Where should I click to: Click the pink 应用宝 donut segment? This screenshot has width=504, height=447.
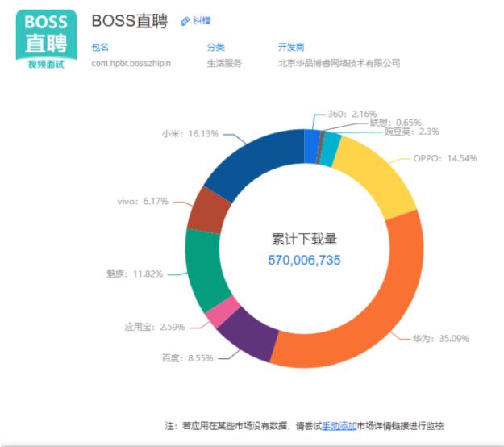223,312
